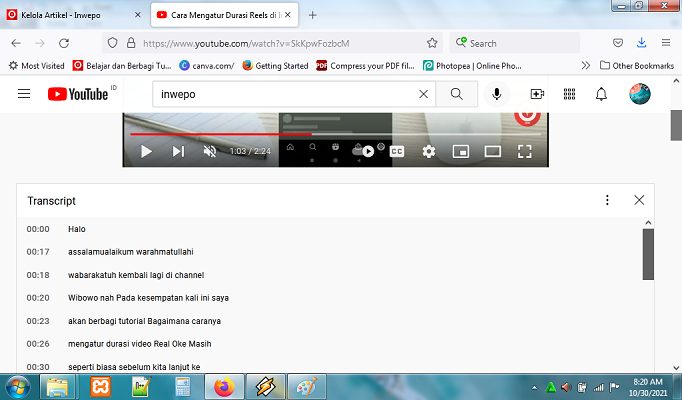682x400 pixels.
Task: View site security padlock info
Action: click(x=131, y=43)
